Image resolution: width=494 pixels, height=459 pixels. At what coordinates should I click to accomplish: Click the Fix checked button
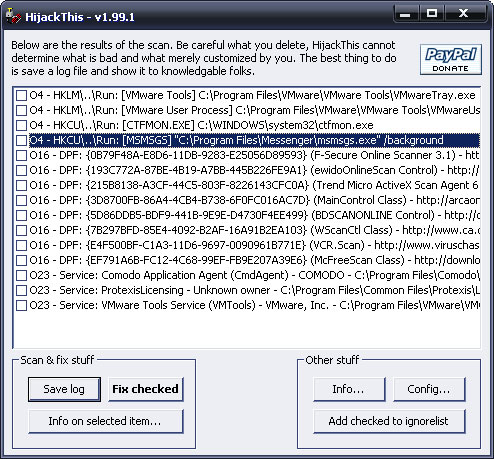pyautogui.click(x=145, y=389)
